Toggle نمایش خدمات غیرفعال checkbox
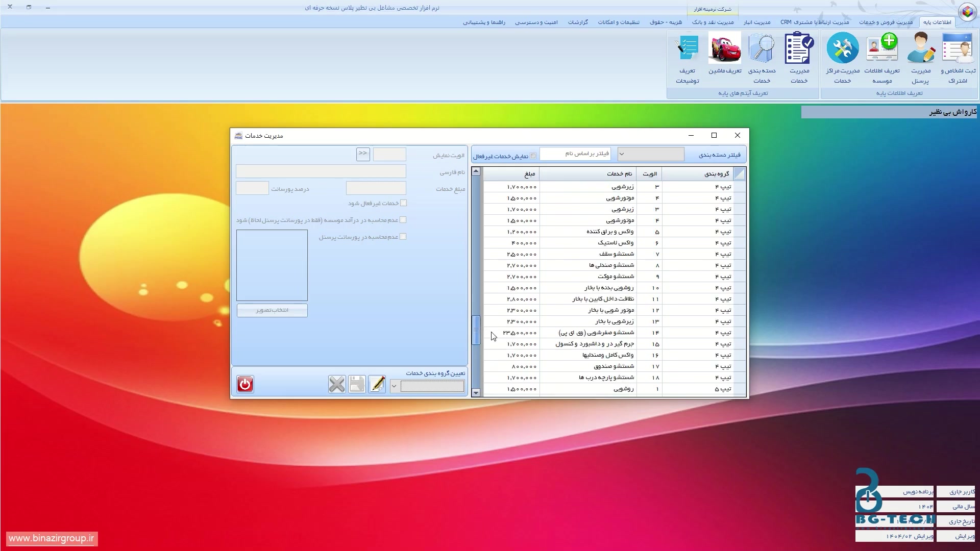 click(x=533, y=156)
